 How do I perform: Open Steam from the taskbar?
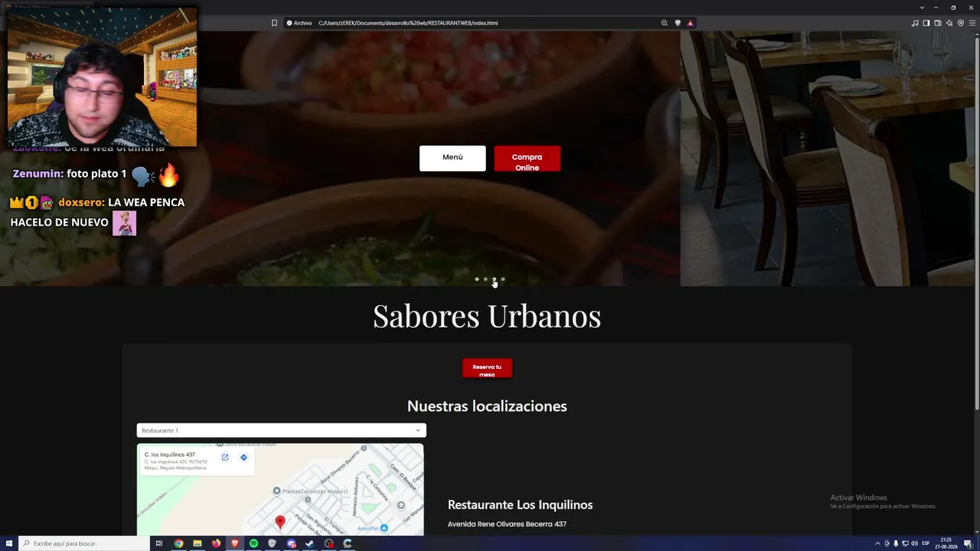click(309, 543)
